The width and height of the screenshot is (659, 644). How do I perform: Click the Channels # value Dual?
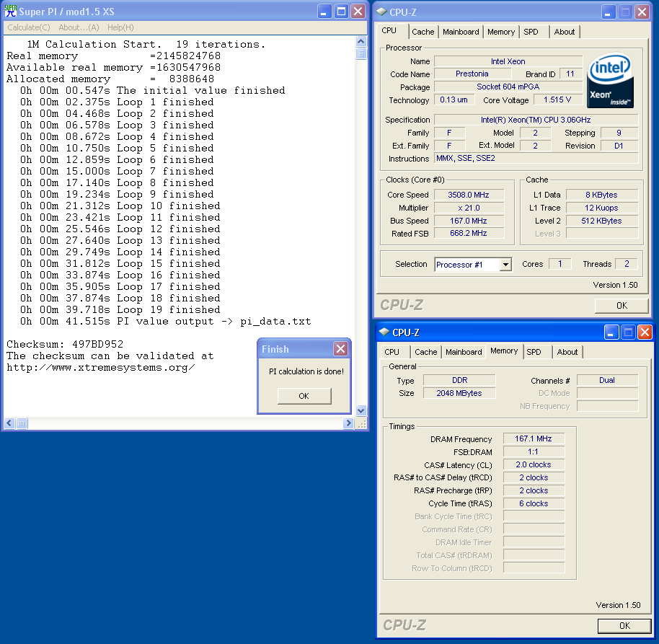(x=607, y=381)
